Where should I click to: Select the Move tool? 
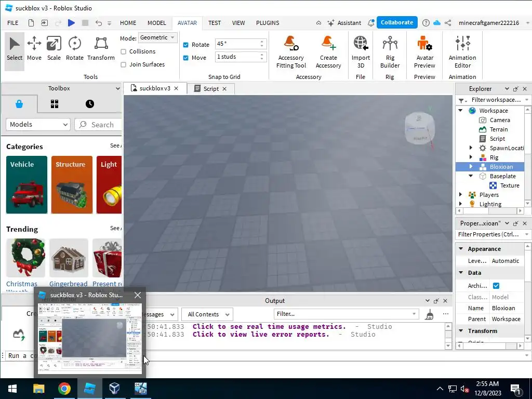pos(34,49)
